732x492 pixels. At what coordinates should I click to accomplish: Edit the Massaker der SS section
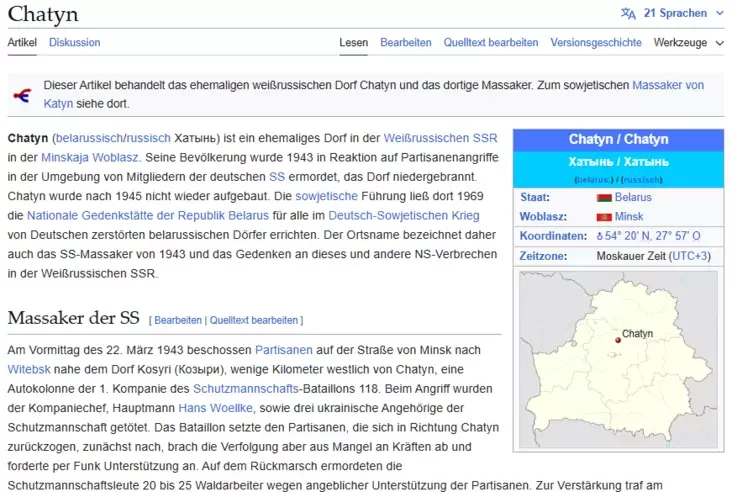pyautogui.click(x=177, y=320)
